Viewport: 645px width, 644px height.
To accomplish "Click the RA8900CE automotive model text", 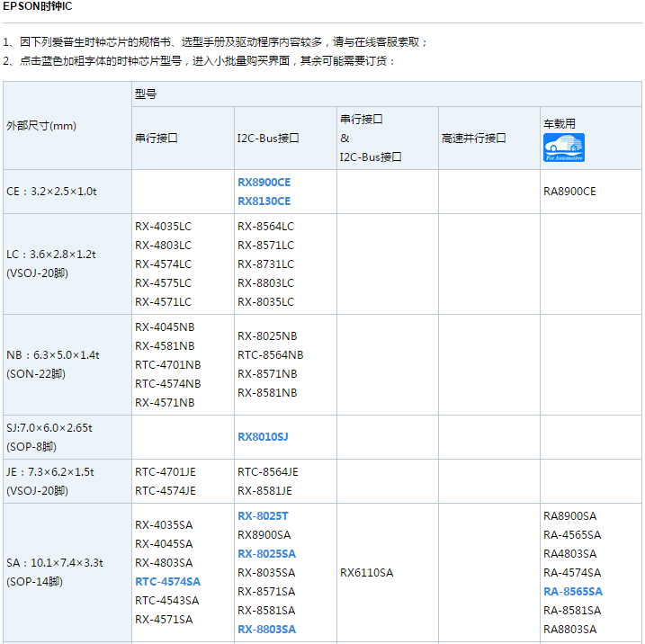I will (x=569, y=192).
